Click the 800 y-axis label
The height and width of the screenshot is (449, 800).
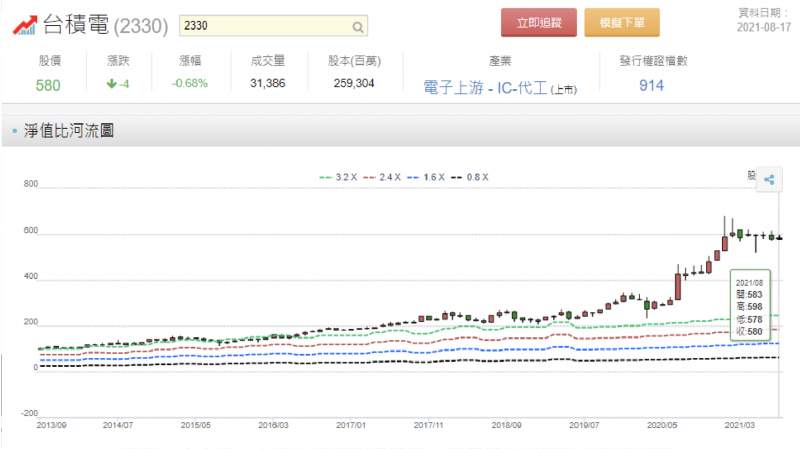click(x=31, y=184)
